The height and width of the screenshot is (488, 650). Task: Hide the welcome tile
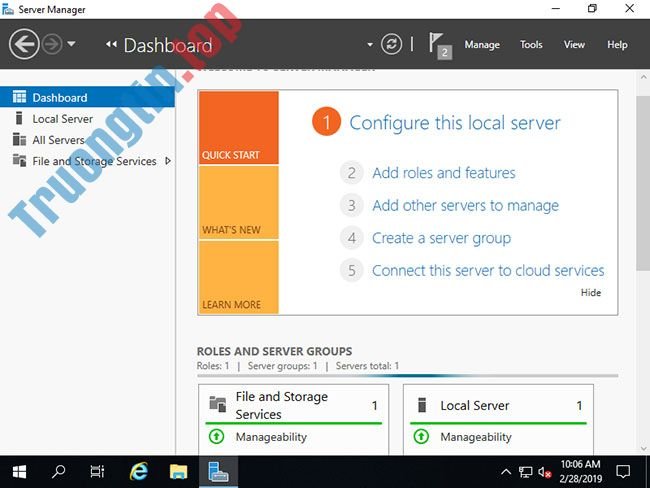pos(591,292)
